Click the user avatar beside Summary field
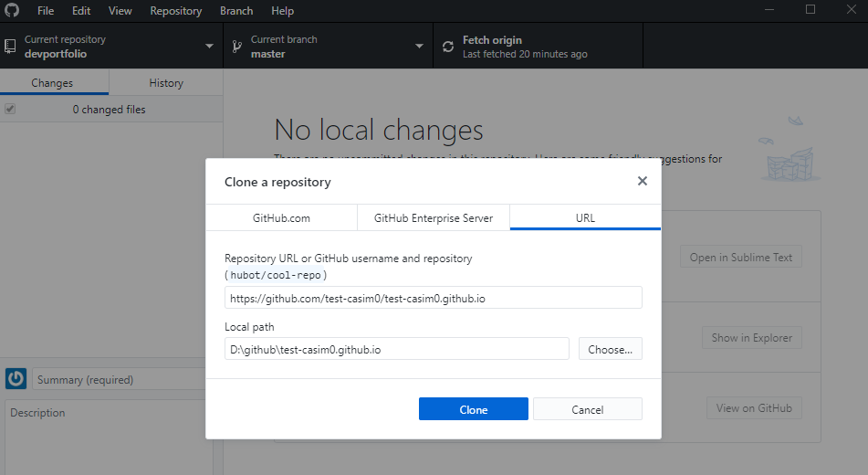The height and width of the screenshot is (475, 868). point(16,379)
